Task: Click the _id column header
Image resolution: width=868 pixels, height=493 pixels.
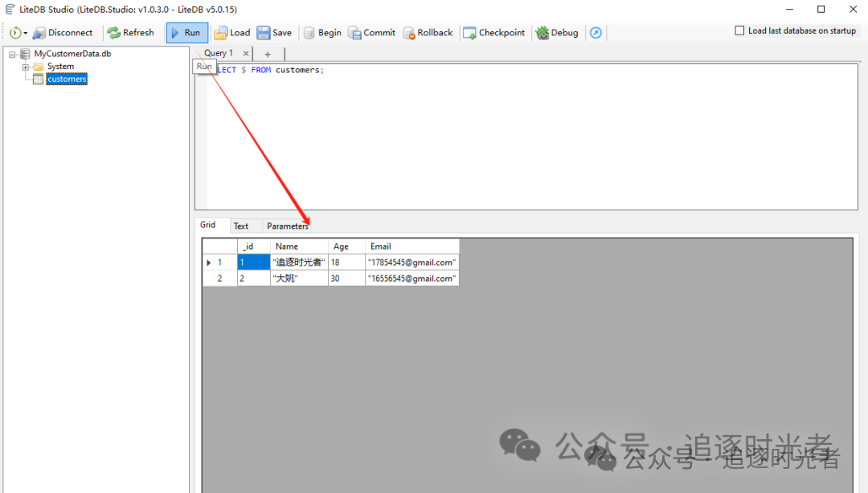Action: click(253, 246)
